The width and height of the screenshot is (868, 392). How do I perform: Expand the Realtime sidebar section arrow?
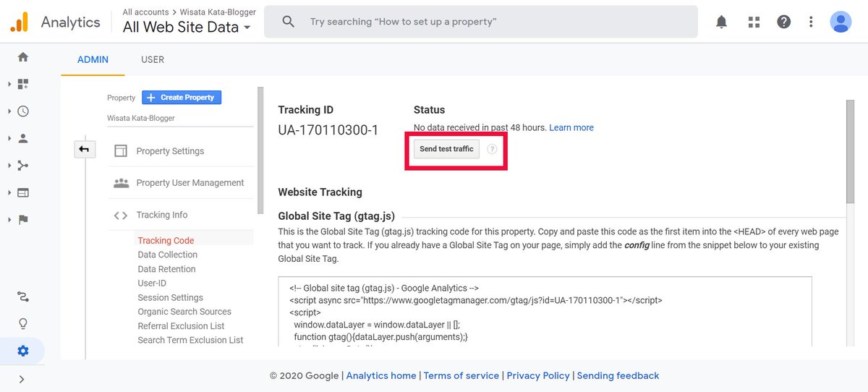(9, 111)
